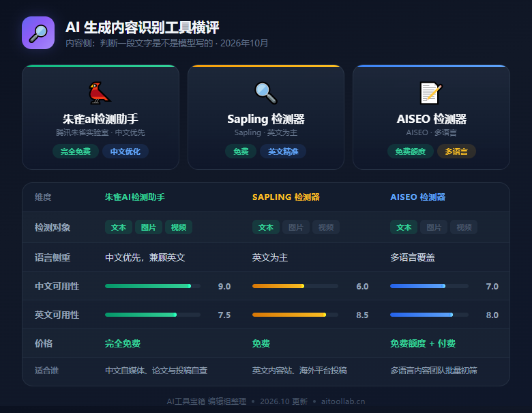The width and height of the screenshot is (532, 413).
Task: Select the 完全免费 tag on 朱雀 card
Action: [75, 152]
